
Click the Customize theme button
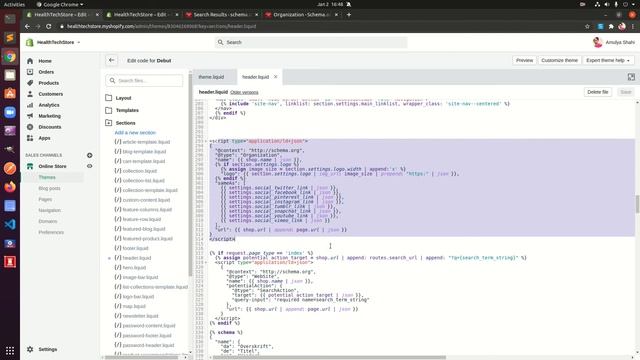pos(559,60)
